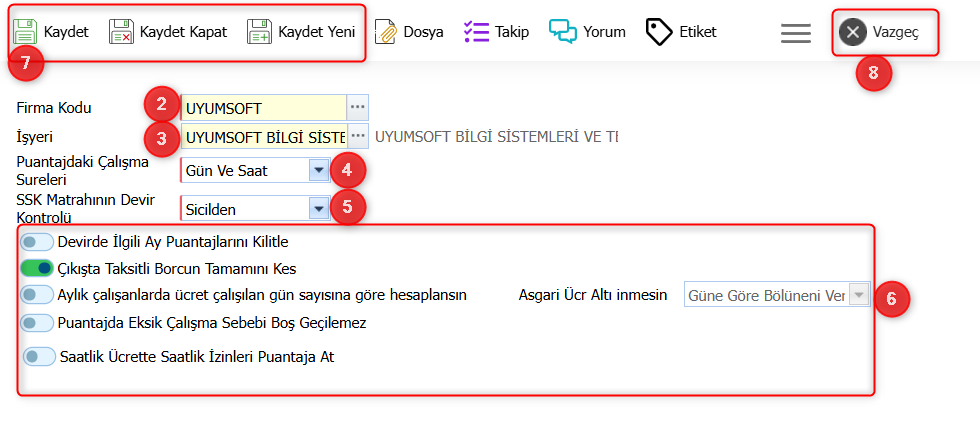Toggle Devirde İlgili Ay Puantajlarını Kilitle switch
The height and width of the screenshot is (435, 980).
point(36,241)
